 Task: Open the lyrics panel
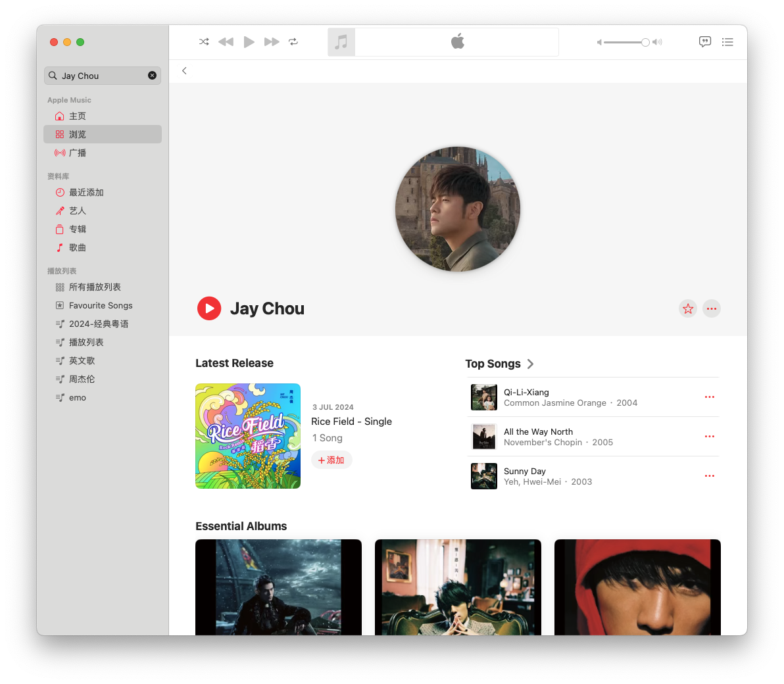pos(705,41)
